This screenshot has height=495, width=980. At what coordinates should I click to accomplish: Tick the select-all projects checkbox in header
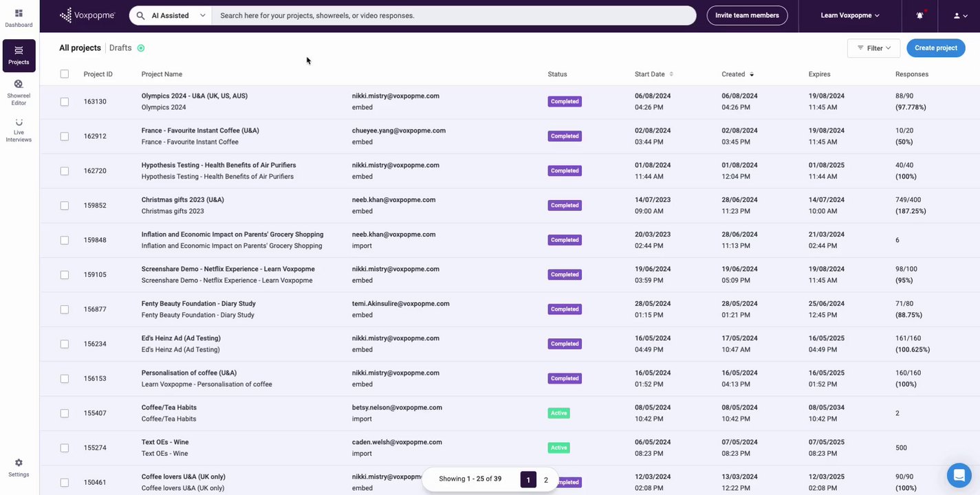coord(65,74)
